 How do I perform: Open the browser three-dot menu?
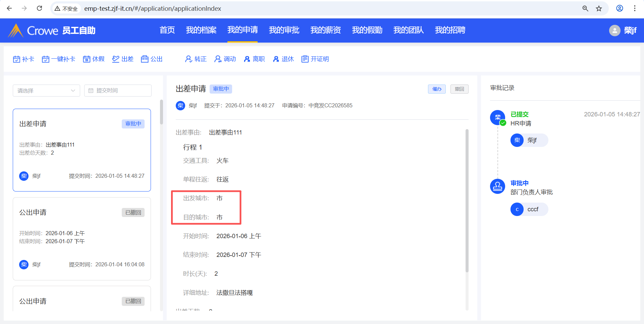coord(635,8)
